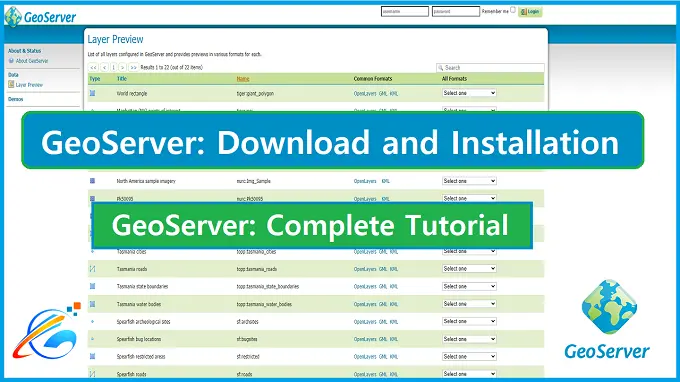This screenshot has height=382, width=680.
Task: Click the password input field
Action: point(456,11)
